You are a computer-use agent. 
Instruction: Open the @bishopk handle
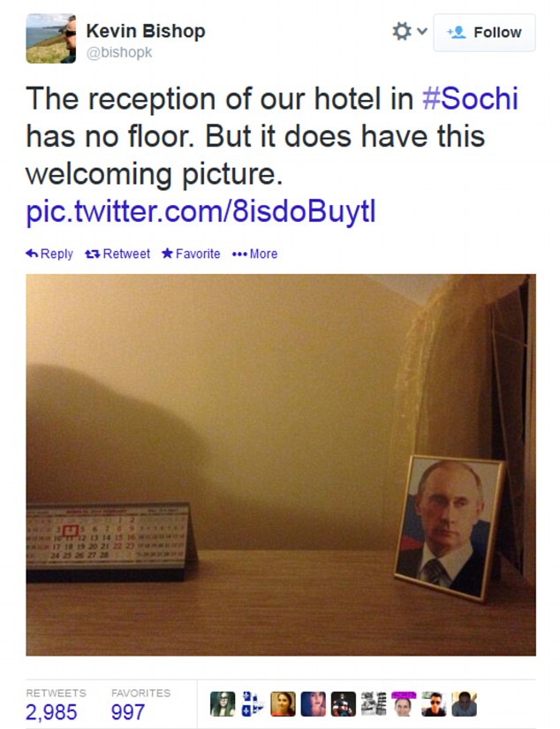coord(119,53)
